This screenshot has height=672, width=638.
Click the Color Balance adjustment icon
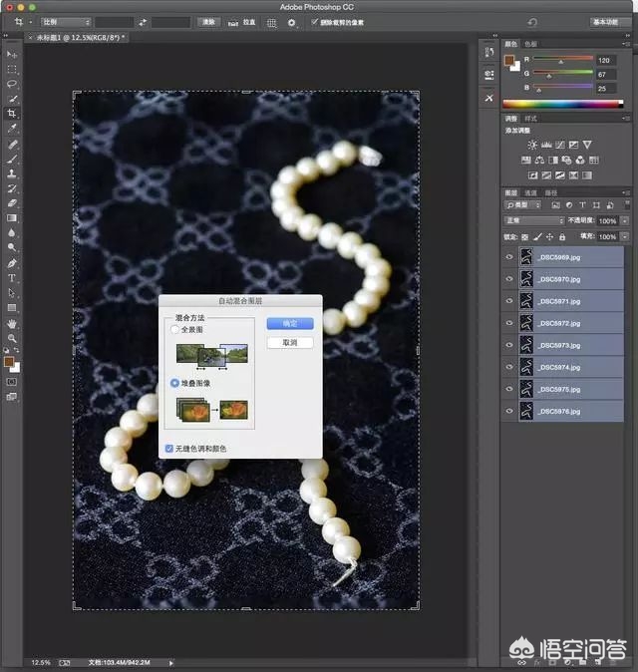coord(539,160)
